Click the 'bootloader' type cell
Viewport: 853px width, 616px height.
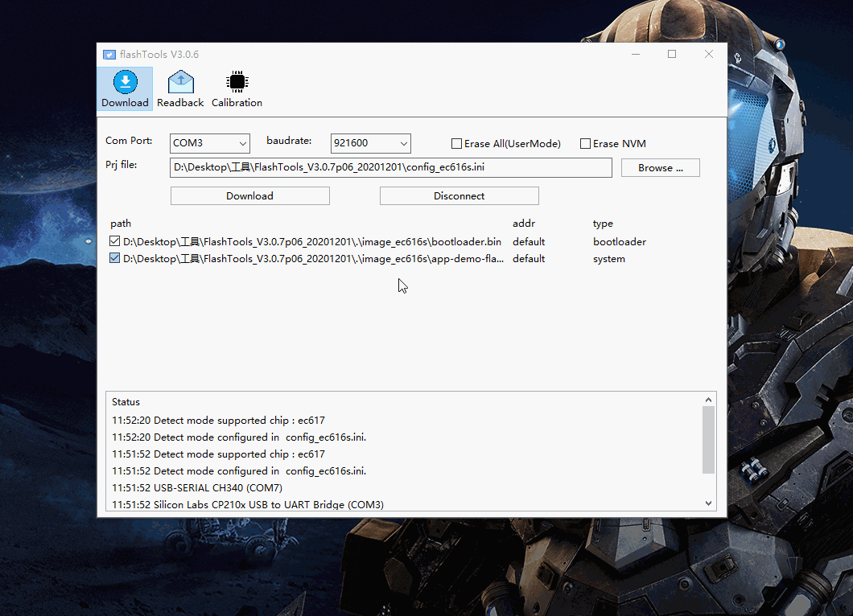tap(620, 241)
